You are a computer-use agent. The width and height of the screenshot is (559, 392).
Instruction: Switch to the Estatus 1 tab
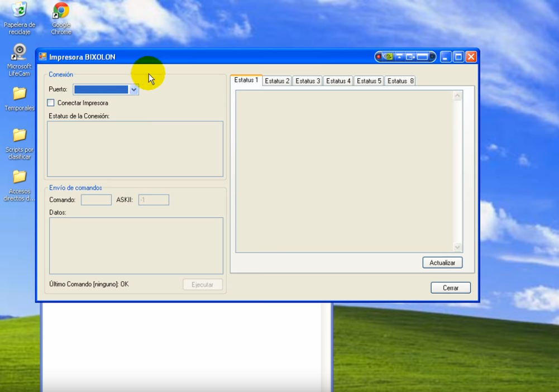[246, 80]
